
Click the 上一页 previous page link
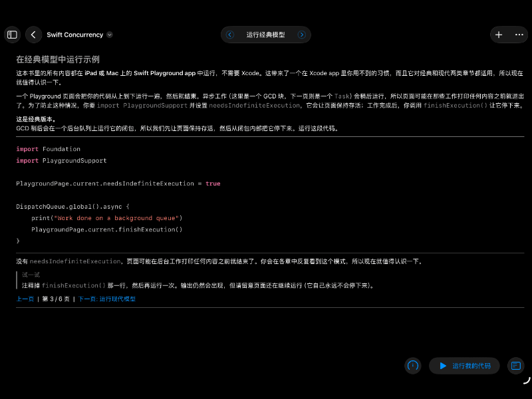pyautogui.click(x=25, y=299)
